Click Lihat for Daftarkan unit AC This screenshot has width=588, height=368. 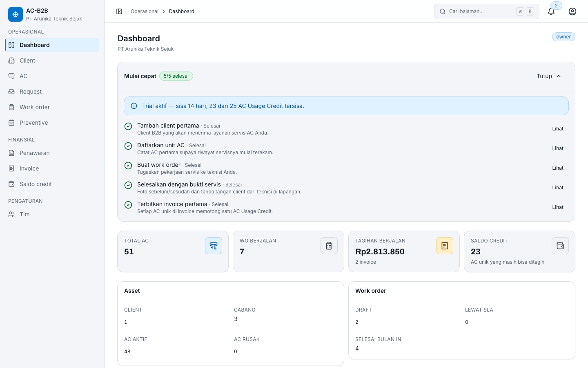(x=558, y=148)
